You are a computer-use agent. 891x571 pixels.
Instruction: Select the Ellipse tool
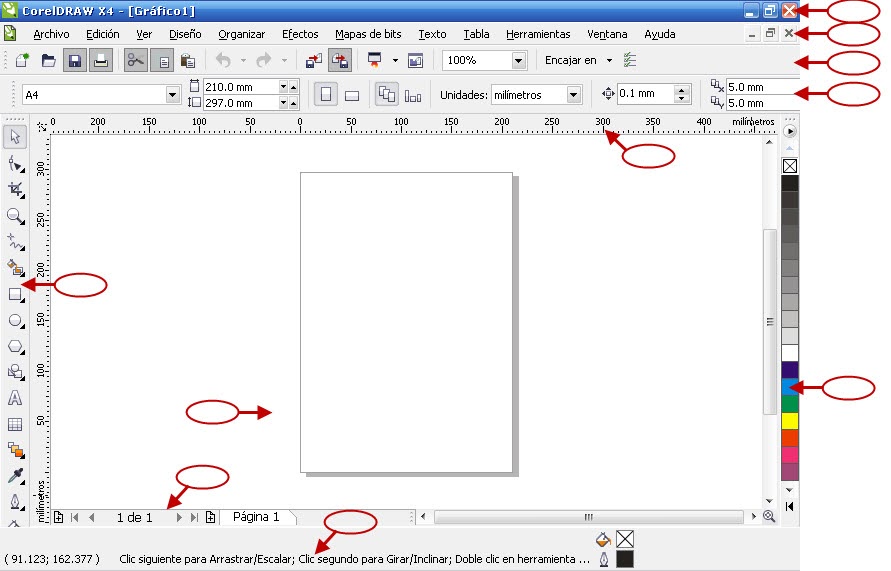click(x=15, y=320)
